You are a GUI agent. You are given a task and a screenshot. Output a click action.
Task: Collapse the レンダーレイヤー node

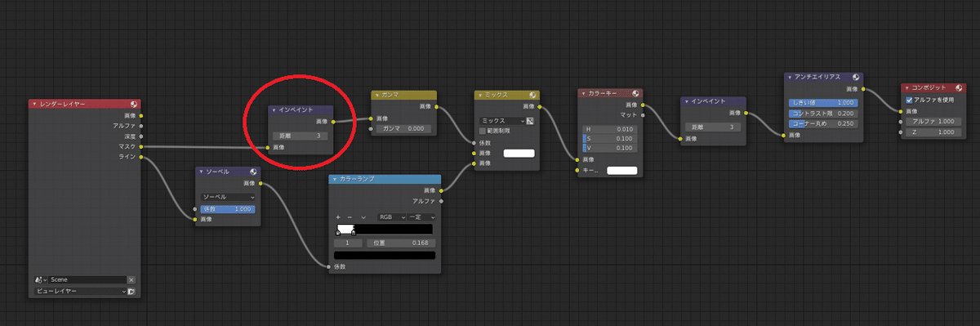[x=33, y=104]
